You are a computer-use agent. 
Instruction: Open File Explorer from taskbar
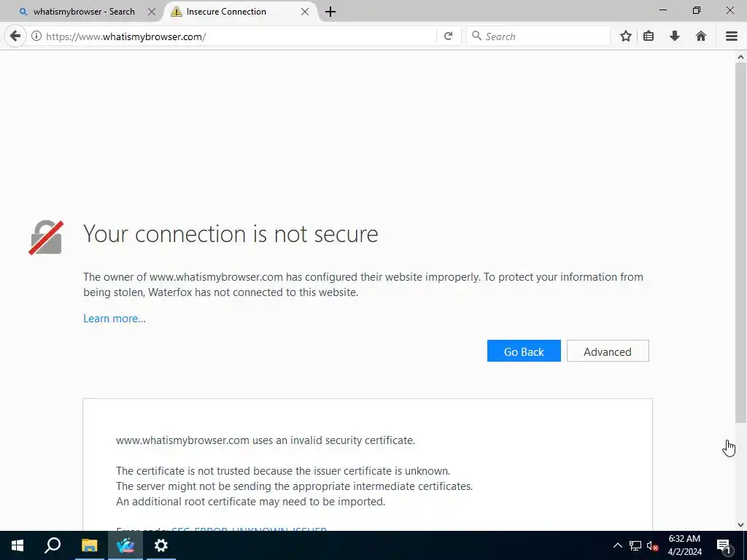tap(89, 545)
